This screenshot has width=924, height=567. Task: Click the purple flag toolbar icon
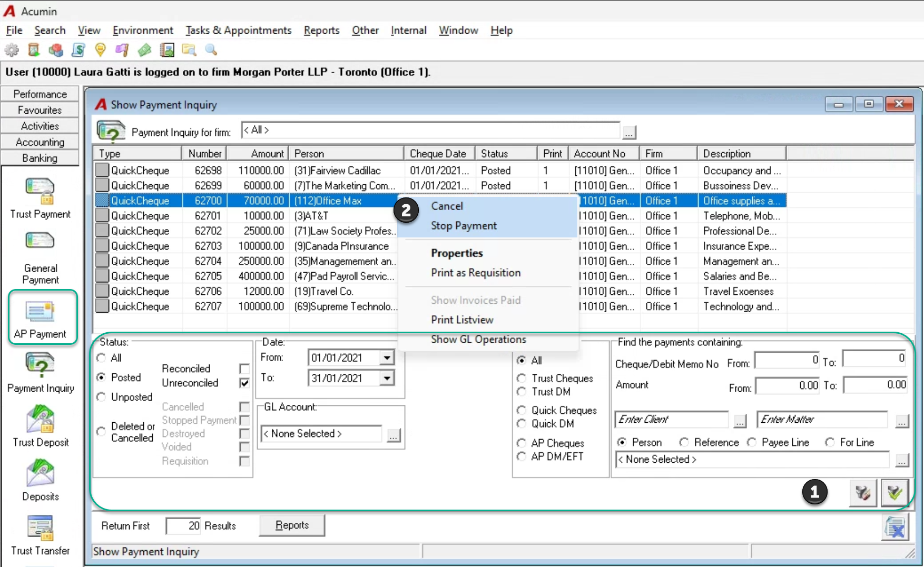click(122, 50)
